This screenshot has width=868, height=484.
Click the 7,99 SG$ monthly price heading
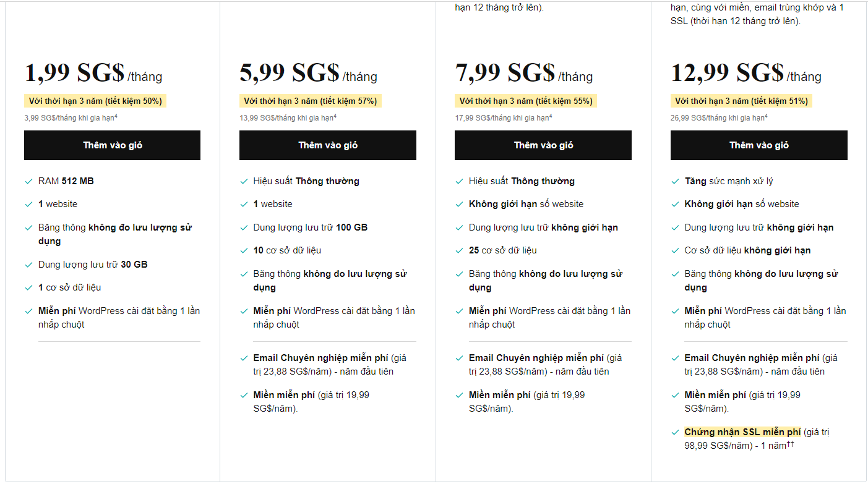click(505, 73)
